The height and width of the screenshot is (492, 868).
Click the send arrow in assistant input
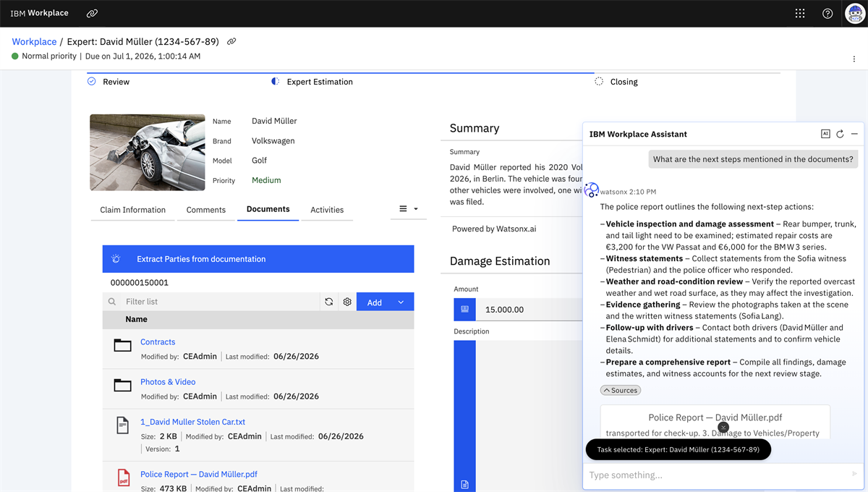pyautogui.click(x=854, y=474)
